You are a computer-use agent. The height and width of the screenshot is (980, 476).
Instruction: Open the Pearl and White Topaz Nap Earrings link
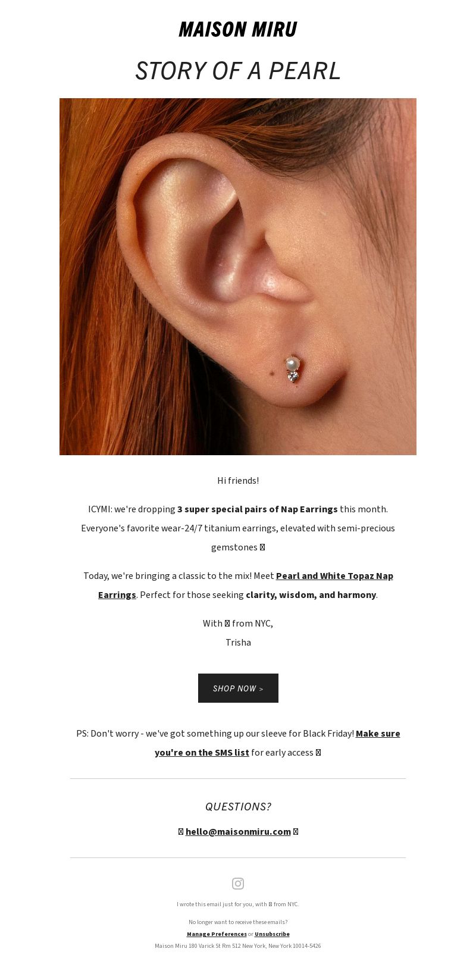click(246, 586)
